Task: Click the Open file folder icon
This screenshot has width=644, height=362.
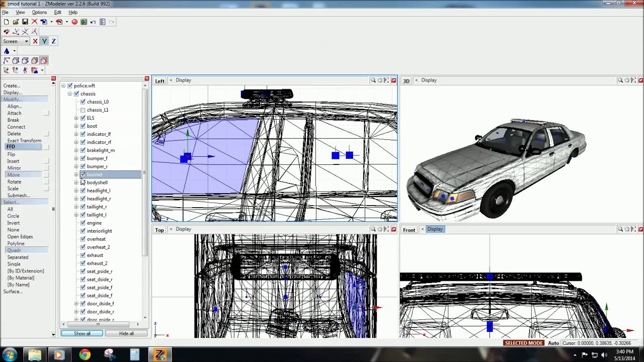Action: 16,22
